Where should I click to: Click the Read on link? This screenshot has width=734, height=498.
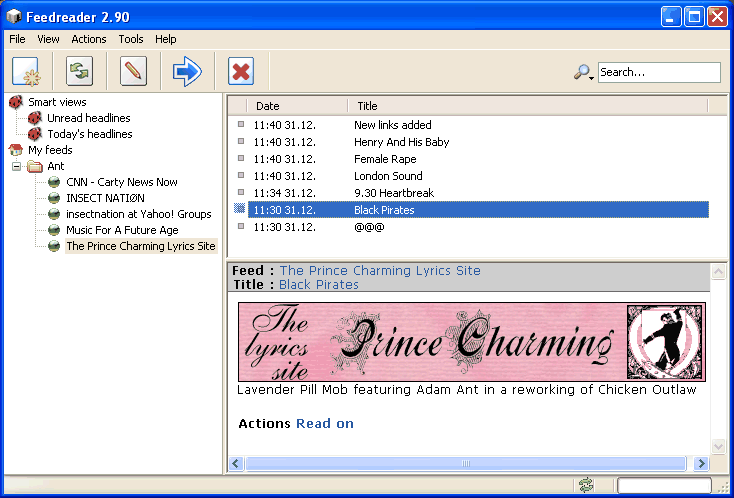(325, 424)
